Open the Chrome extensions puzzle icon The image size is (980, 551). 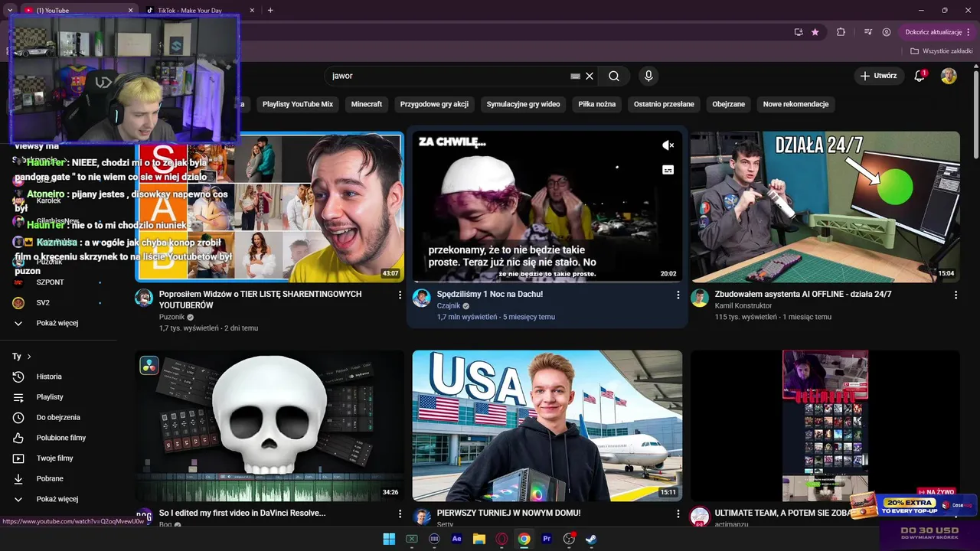click(841, 32)
